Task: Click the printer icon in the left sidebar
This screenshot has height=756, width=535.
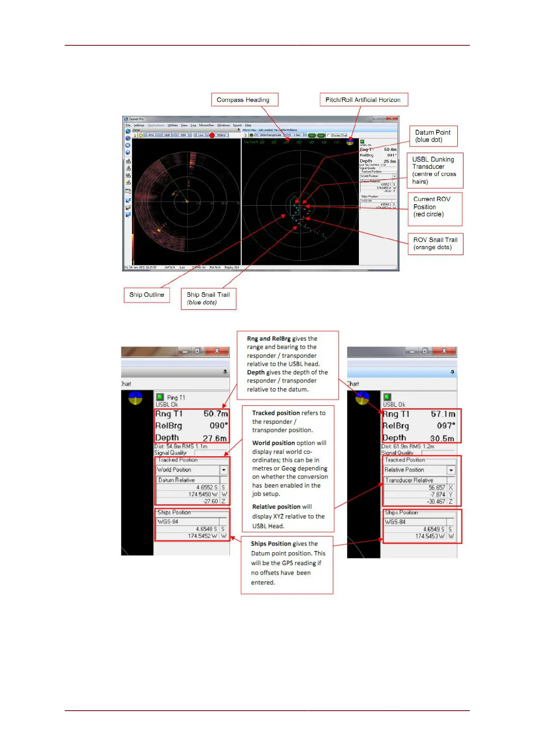Action: pyautogui.click(x=128, y=161)
